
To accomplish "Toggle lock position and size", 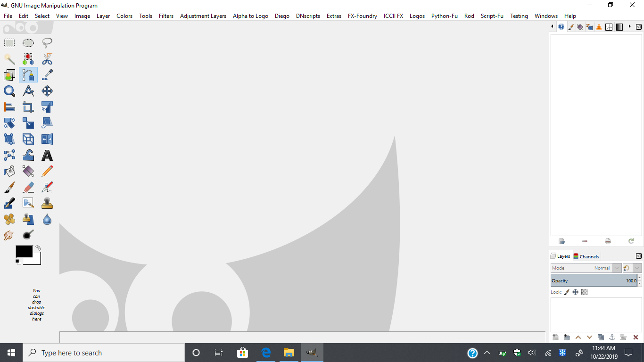I will (575, 292).
